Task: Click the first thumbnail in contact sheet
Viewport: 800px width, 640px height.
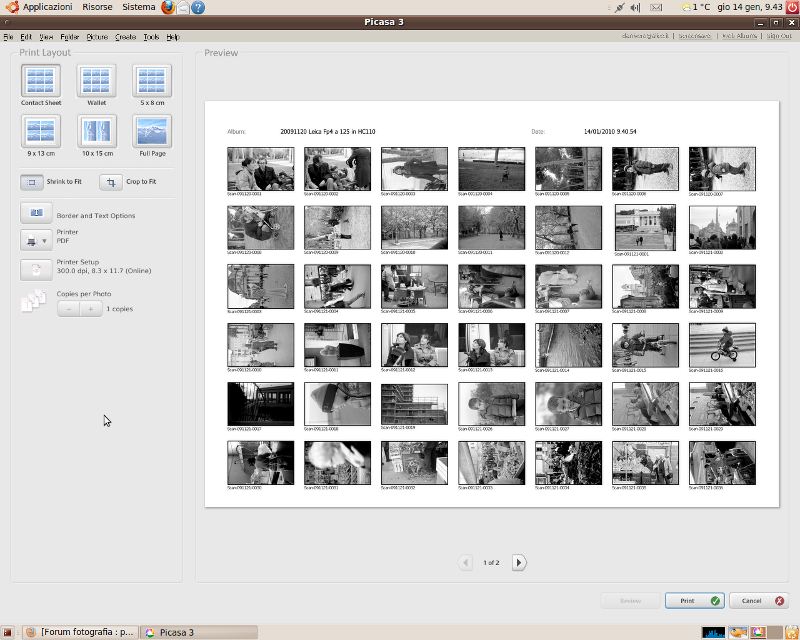Action: (260, 169)
